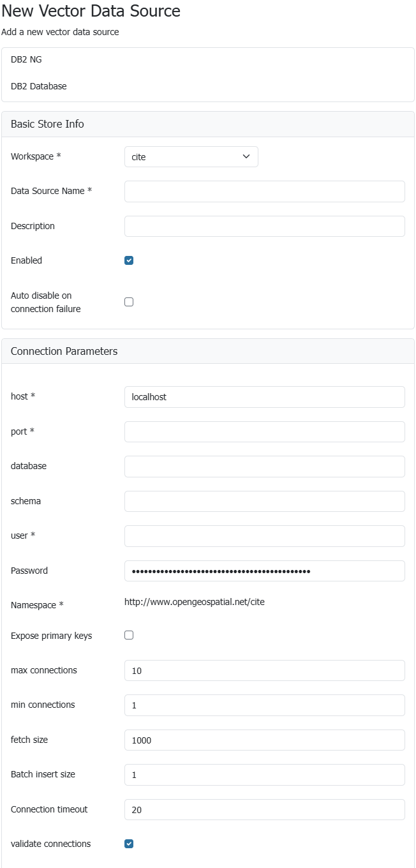The width and height of the screenshot is (416, 868).
Task: Click the Connection timeout field
Action: coord(264,809)
